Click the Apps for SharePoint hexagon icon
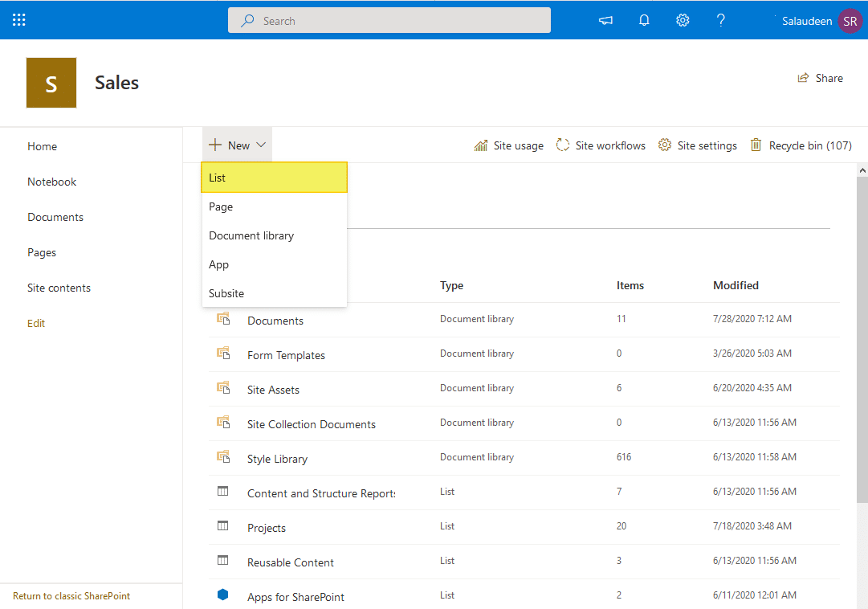 pos(222,595)
